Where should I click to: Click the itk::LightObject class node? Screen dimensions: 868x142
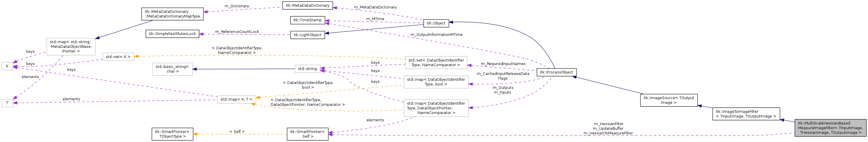tap(307, 35)
